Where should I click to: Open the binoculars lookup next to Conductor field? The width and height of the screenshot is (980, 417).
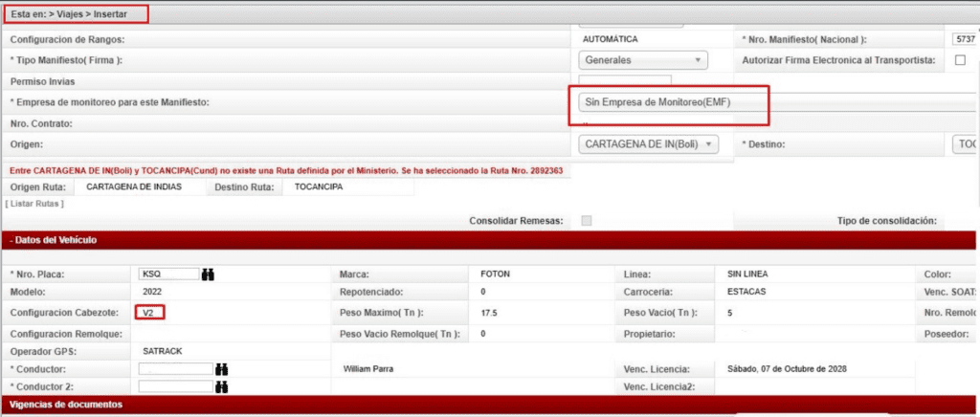[x=221, y=368]
